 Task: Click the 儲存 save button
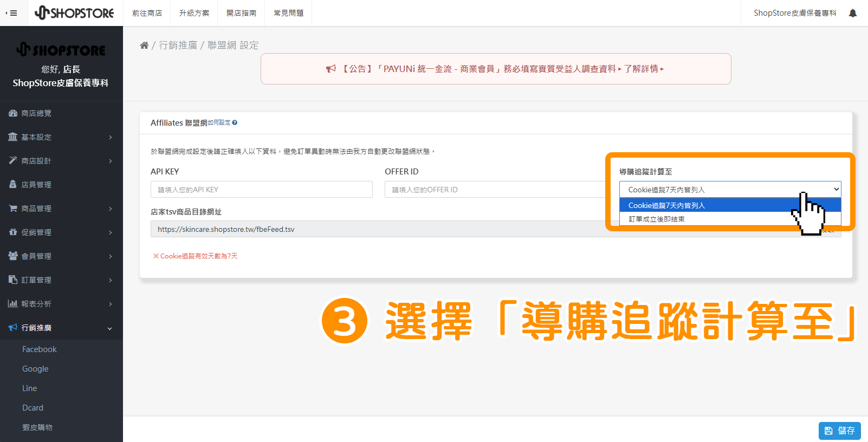(x=839, y=431)
